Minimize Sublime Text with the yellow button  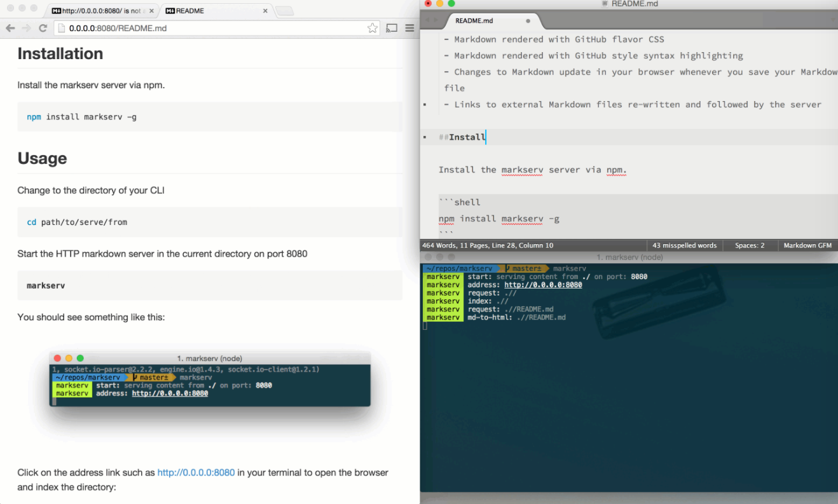pos(439,3)
